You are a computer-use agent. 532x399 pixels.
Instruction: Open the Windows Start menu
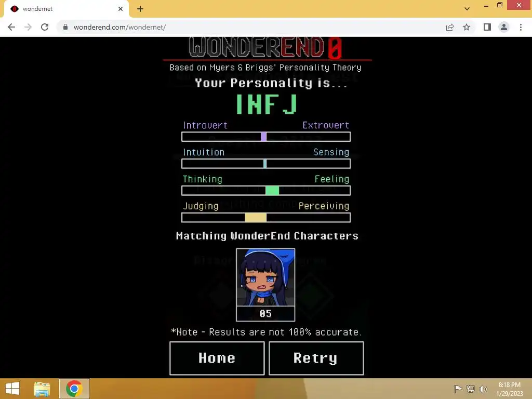click(x=12, y=389)
